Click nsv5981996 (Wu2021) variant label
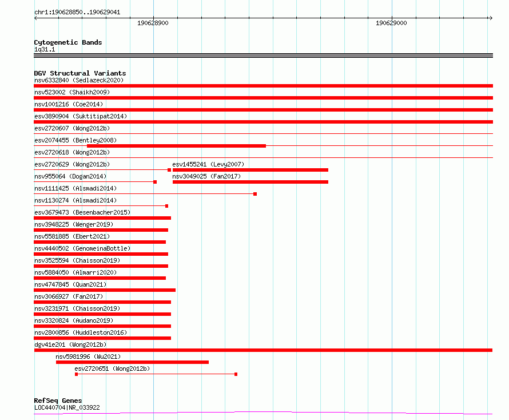 pos(88,356)
